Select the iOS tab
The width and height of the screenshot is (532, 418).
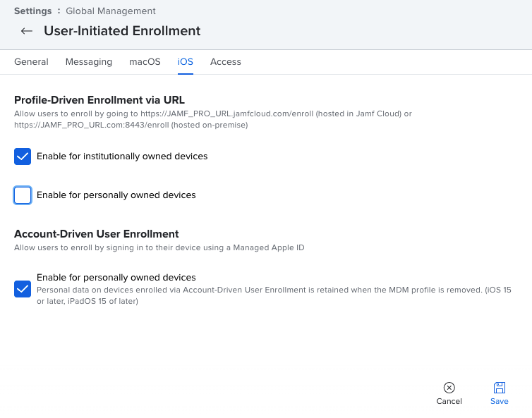186,62
